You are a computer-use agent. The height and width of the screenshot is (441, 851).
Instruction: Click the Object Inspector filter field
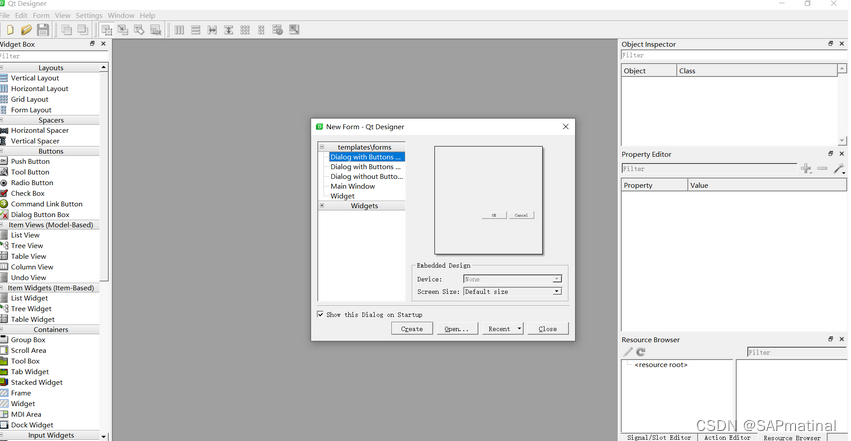click(733, 55)
